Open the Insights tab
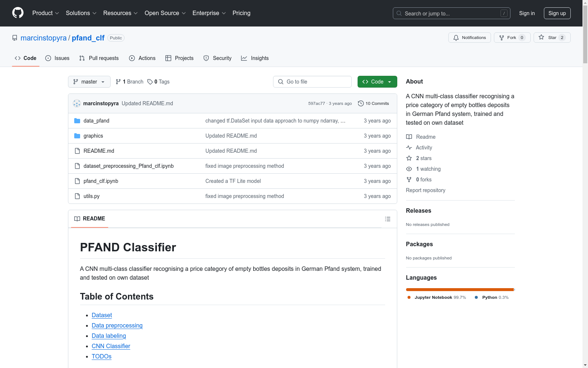This screenshot has height=368, width=588. pos(255,58)
